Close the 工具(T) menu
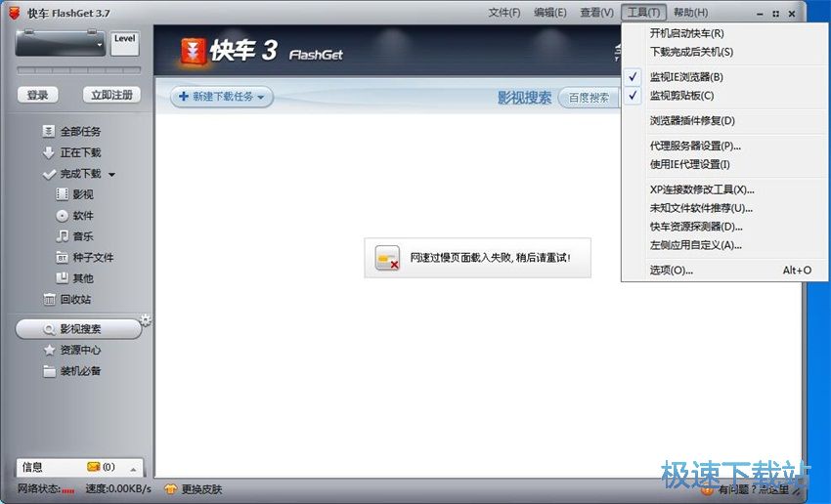This screenshot has width=831, height=504. [643, 13]
